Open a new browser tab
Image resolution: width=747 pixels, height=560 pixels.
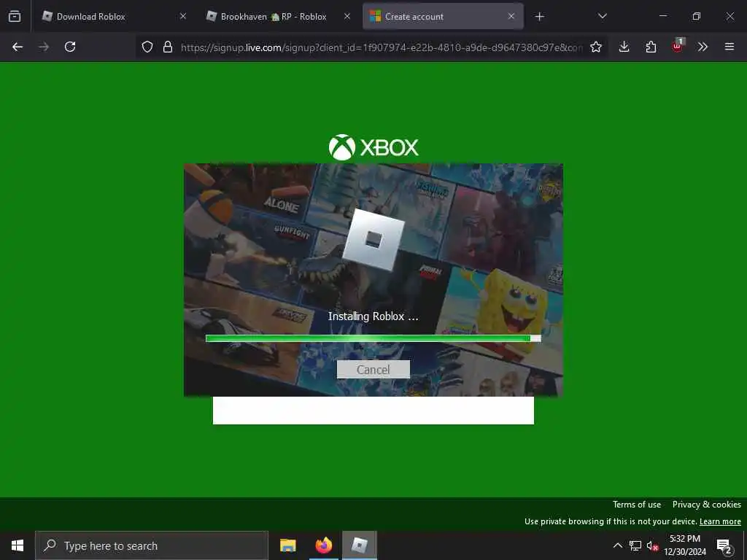539,17
